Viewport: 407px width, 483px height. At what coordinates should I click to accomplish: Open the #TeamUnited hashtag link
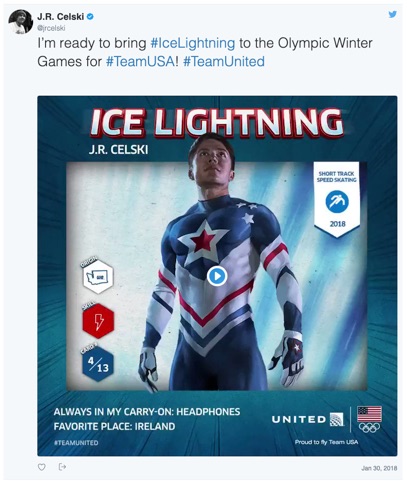click(x=224, y=62)
